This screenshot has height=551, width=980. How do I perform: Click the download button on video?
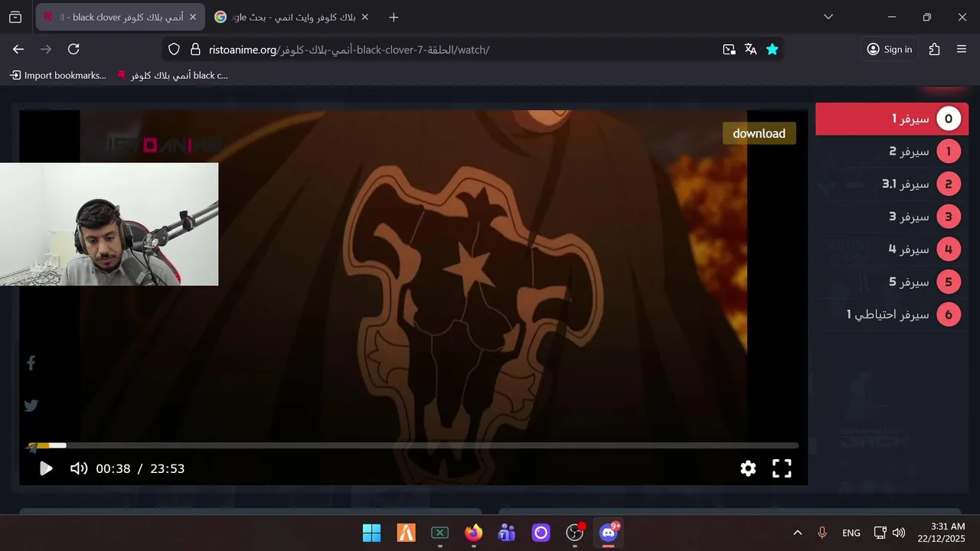(x=759, y=133)
